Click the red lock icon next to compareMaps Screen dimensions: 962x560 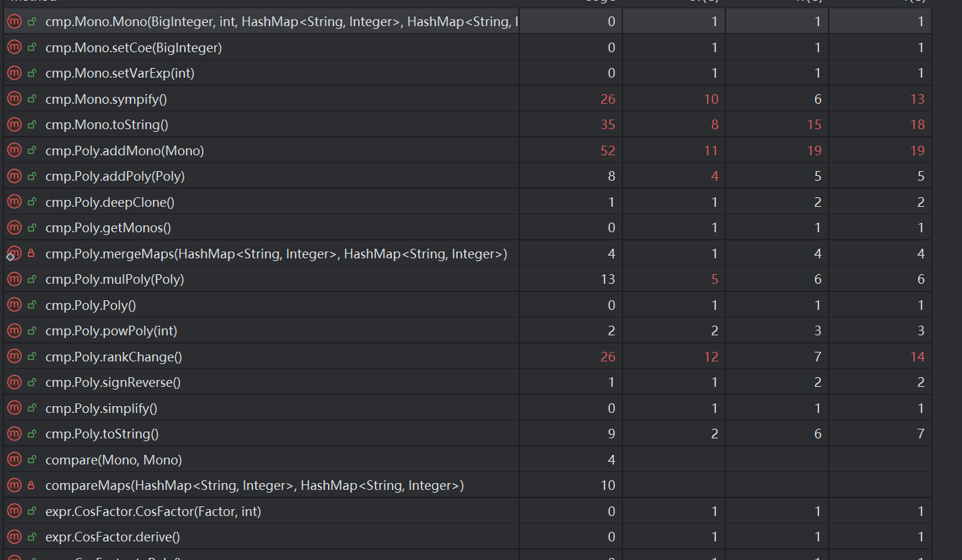pos(32,486)
